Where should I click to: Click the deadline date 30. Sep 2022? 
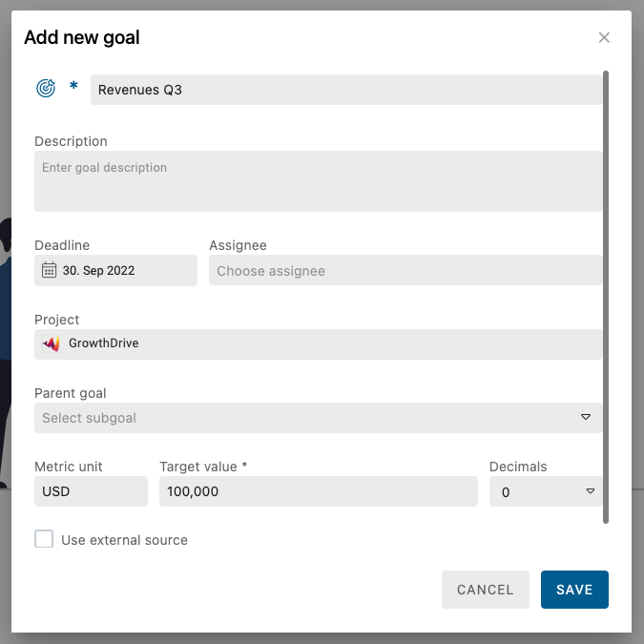pyautogui.click(x=99, y=271)
